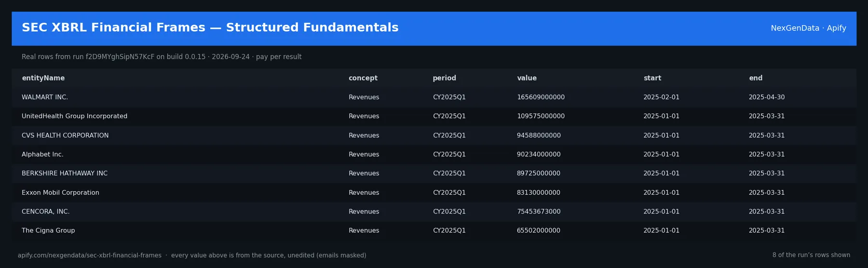Click value 94588000000 in CVS row
The image size is (868, 268).
point(539,135)
